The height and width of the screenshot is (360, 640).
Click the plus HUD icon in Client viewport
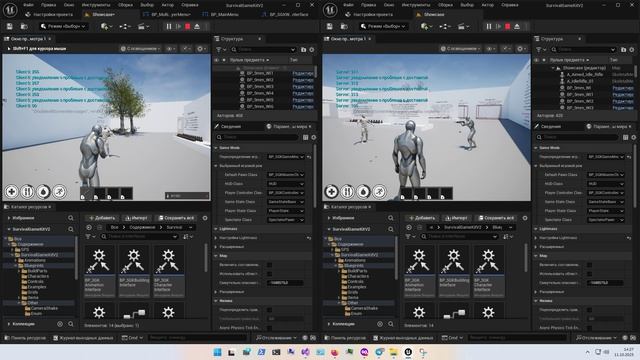point(11,191)
